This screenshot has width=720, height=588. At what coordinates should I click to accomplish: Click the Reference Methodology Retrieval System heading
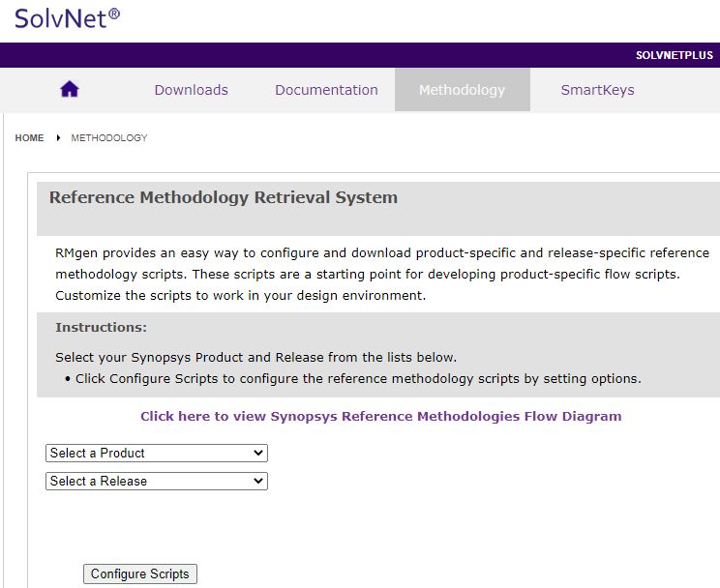pyautogui.click(x=223, y=197)
